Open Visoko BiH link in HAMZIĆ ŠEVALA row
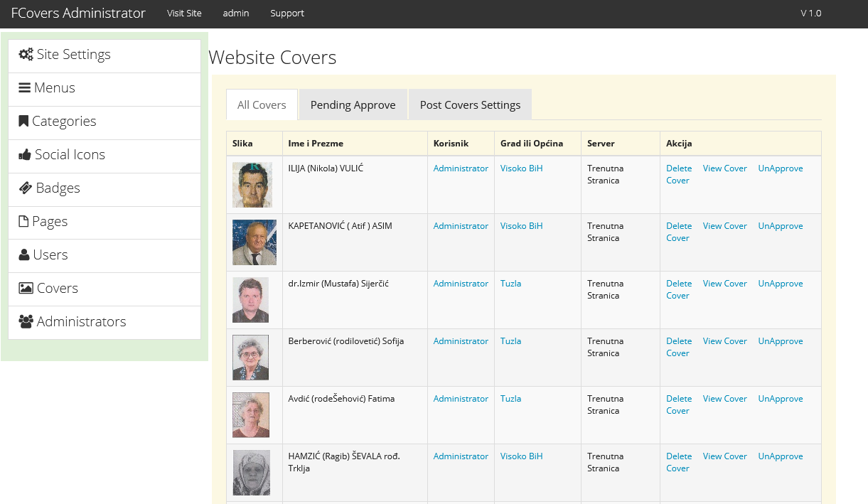Screen dimensions: 868x504 521,456
